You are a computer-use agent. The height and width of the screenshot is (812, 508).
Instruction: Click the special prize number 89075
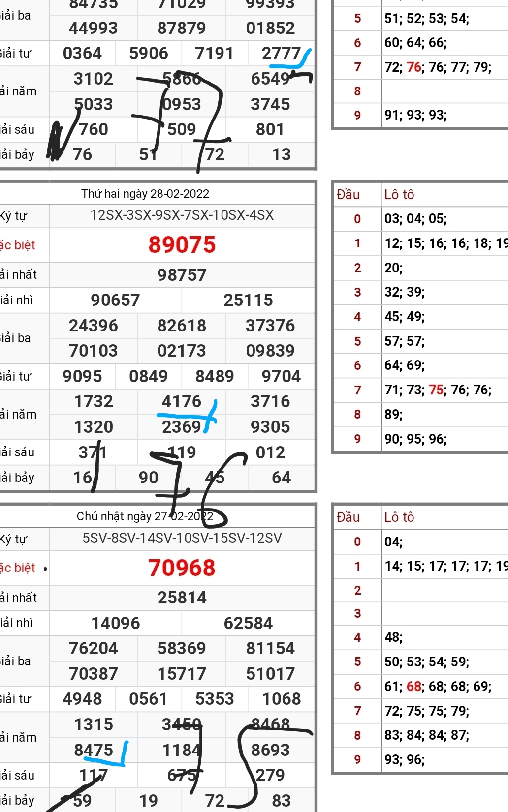click(182, 245)
